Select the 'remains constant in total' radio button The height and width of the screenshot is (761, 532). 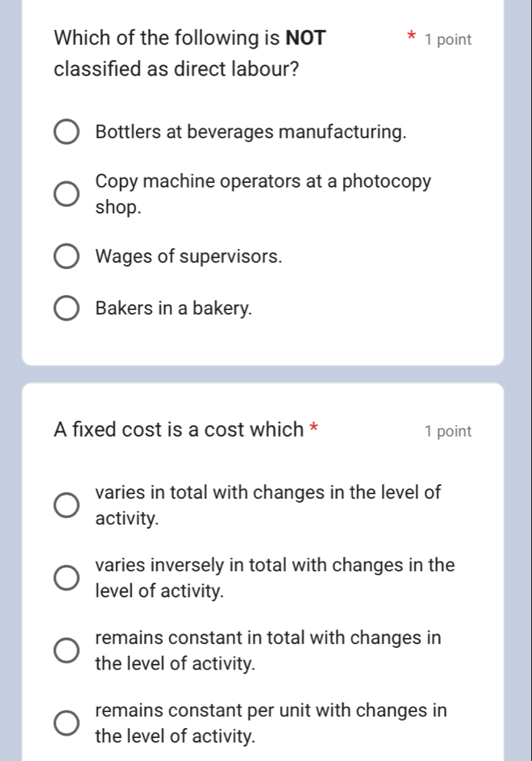click(x=67, y=650)
